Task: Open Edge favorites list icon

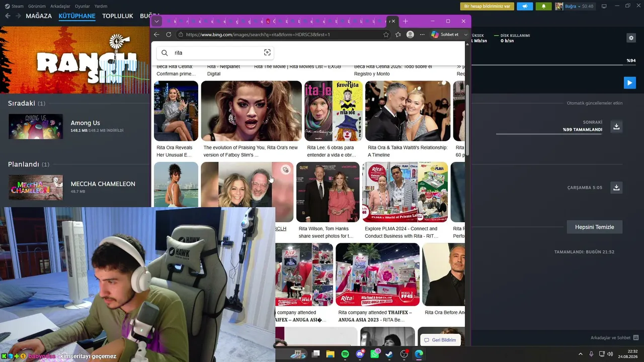Action: (398, 34)
